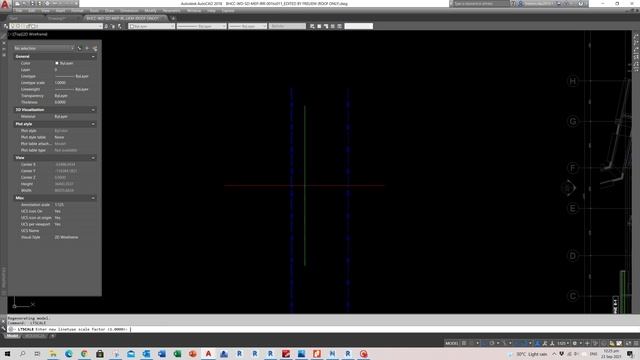Click Thickness value 0.0000

point(60,102)
